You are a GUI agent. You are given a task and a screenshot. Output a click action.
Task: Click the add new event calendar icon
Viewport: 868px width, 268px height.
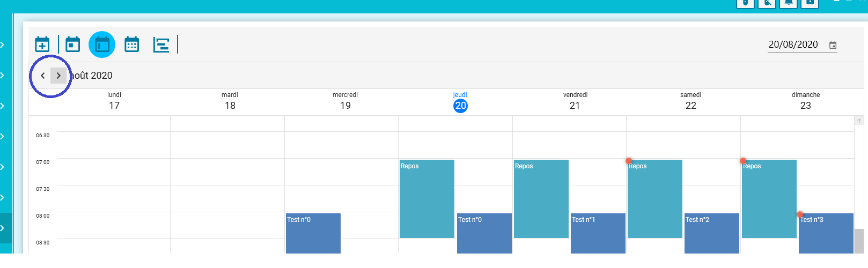click(42, 44)
